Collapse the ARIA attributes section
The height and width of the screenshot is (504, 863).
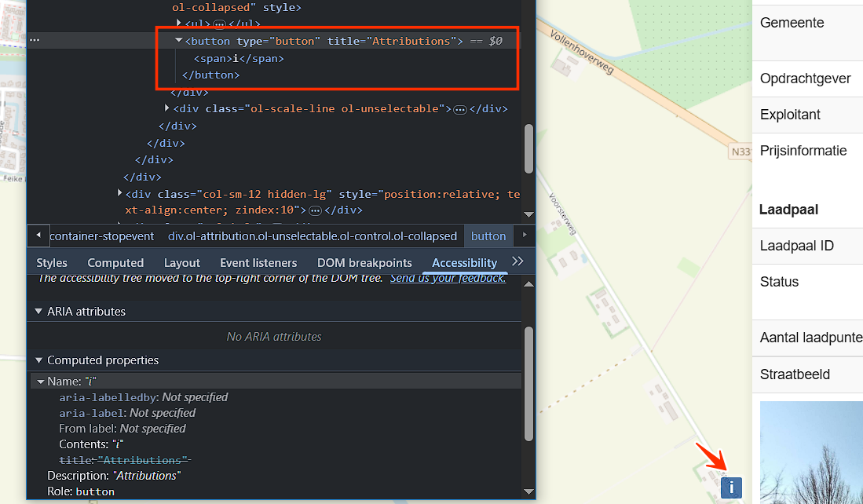pos(38,312)
